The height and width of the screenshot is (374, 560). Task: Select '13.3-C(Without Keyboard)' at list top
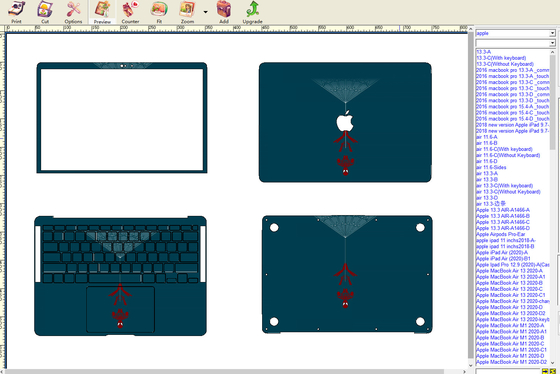(505, 64)
